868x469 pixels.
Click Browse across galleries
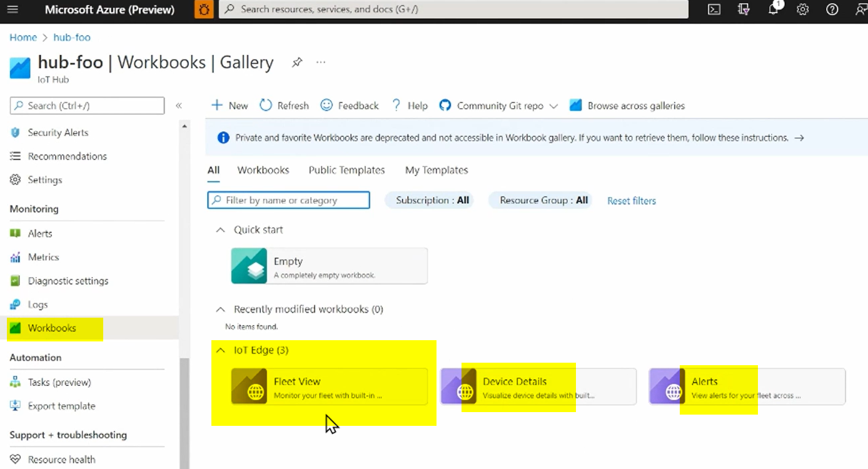pyautogui.click(x=627, y=106)
